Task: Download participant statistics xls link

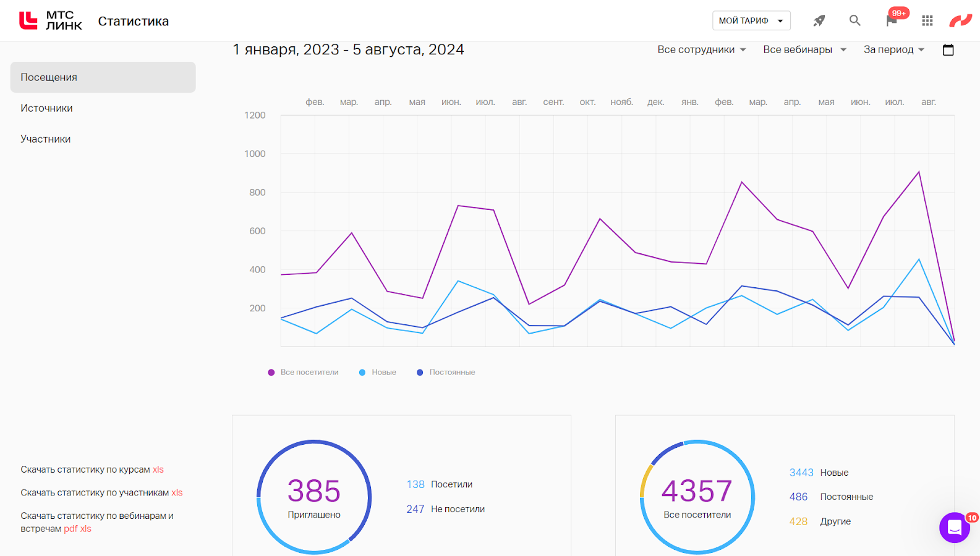Action: [x=177, y=492]
